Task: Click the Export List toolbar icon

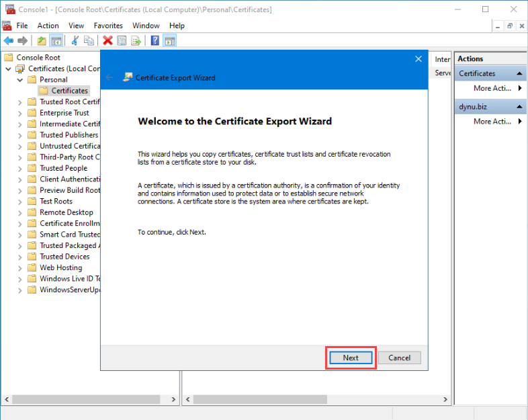Action: [136, 41]
